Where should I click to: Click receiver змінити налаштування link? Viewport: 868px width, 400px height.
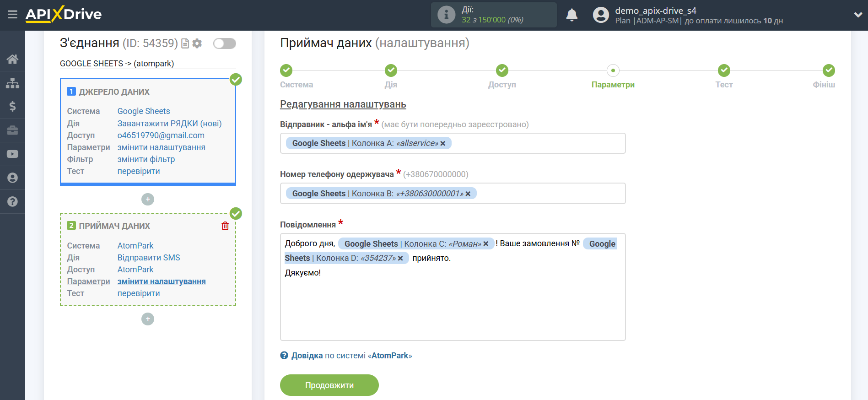(x=162, y=281)
